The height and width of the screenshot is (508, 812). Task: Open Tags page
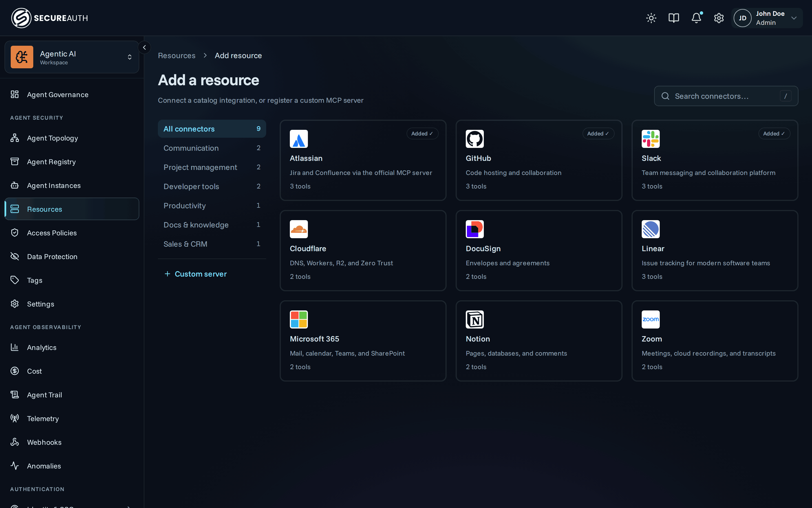(72, 280)
